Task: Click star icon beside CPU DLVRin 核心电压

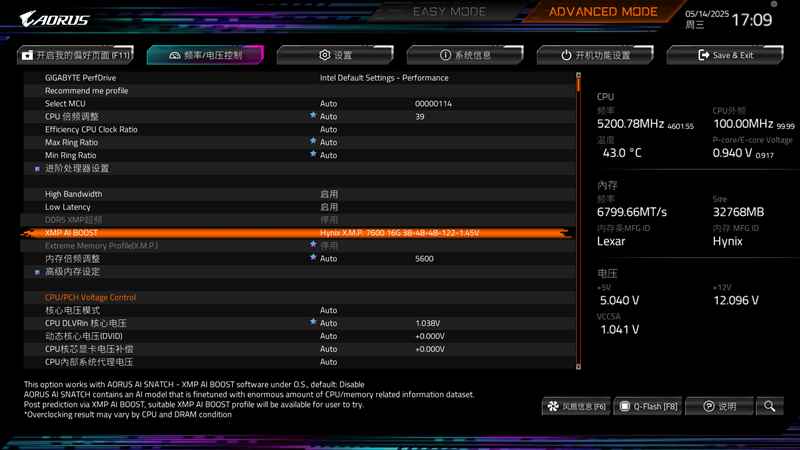Action: coord(313,322)
